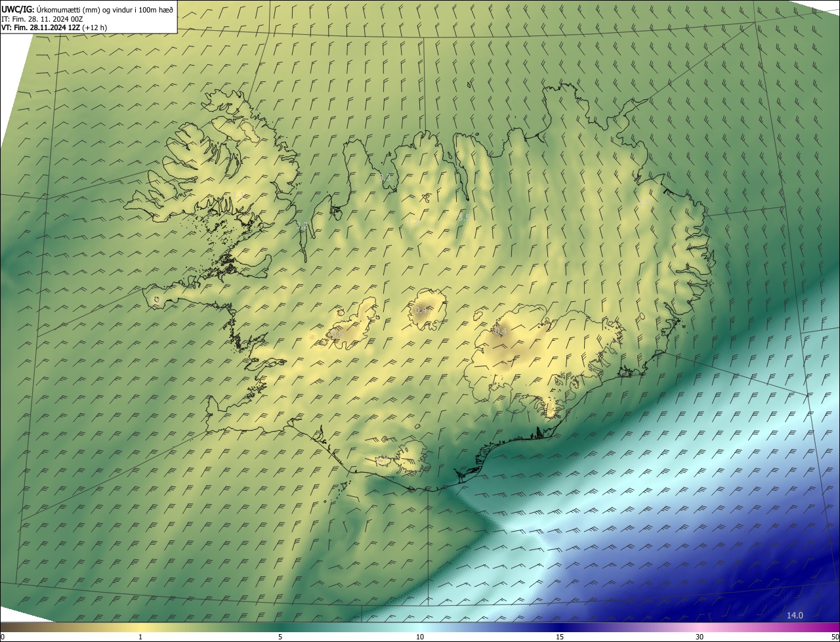The width and height of the screenshot is (840, 642).
Task: Click the '14.0' maximum value label over the sea
Action: [x=795, y=615]
